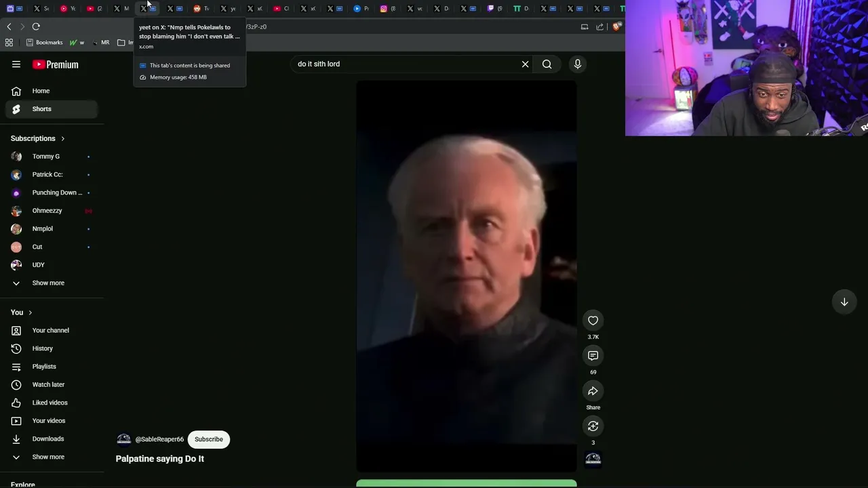This screenshot has height=488, width=868.
Task: Open Patrick Cc: subscription channel
Action: coord(52,175)
